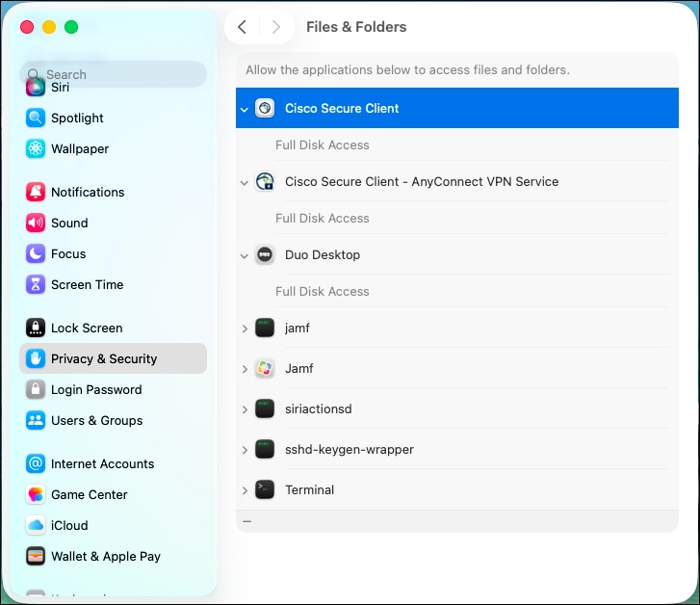The width and height of the screenshot is (700, 605).
Task: Click the Files & Folders title
Action: (356, 27)
